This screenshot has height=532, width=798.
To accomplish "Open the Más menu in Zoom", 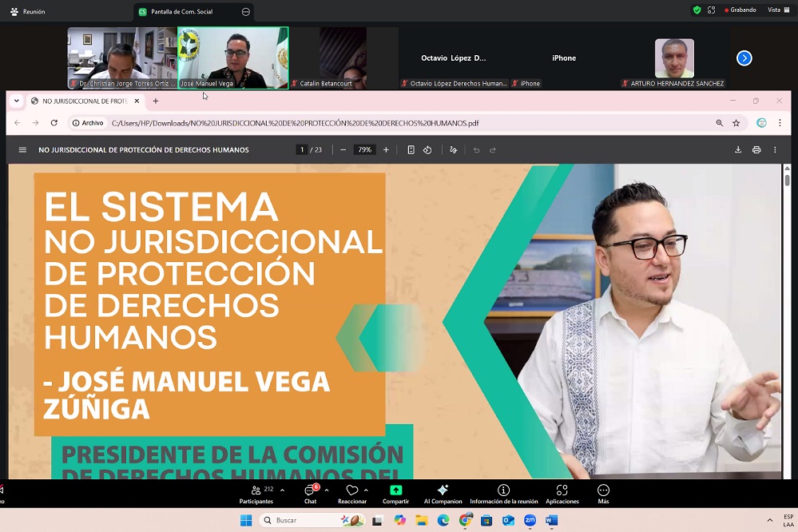I will pyautogui.click(x=603, y=494).
